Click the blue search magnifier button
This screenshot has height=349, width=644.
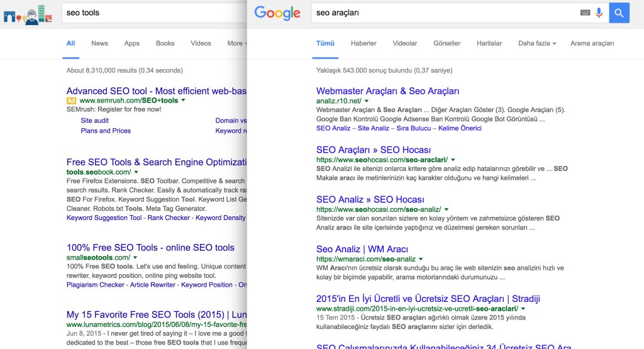click(619, 13)
